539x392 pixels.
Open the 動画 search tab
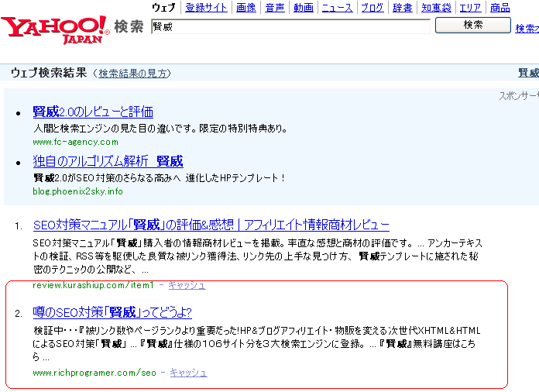coord(304,8)
